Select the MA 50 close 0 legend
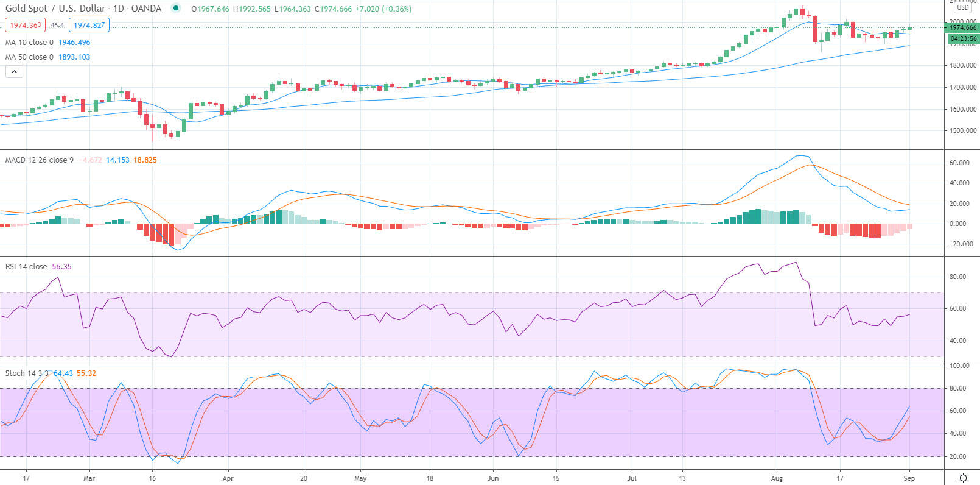This screenshot has height=485, width=980. pyautogui.click(x=29, y=57)
